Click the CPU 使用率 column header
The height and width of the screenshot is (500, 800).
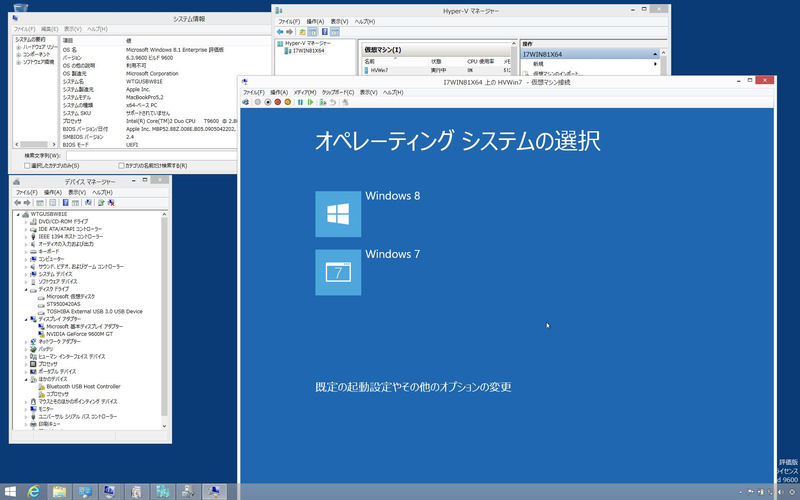[481, 61]
